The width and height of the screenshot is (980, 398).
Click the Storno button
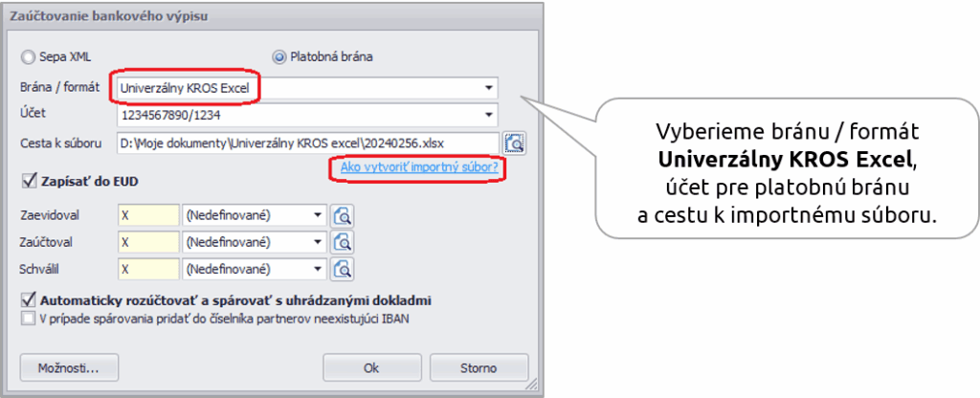(x=479, y=367)
